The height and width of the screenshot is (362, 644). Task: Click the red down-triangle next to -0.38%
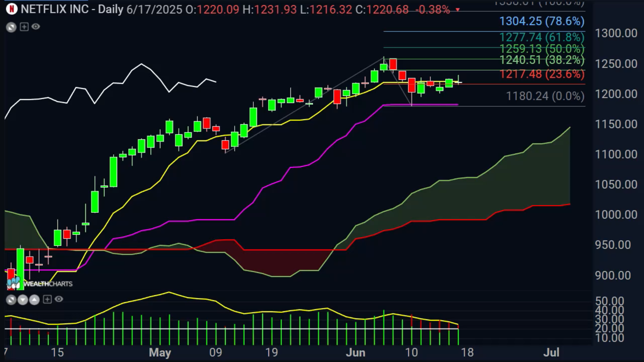pos(458,10)
